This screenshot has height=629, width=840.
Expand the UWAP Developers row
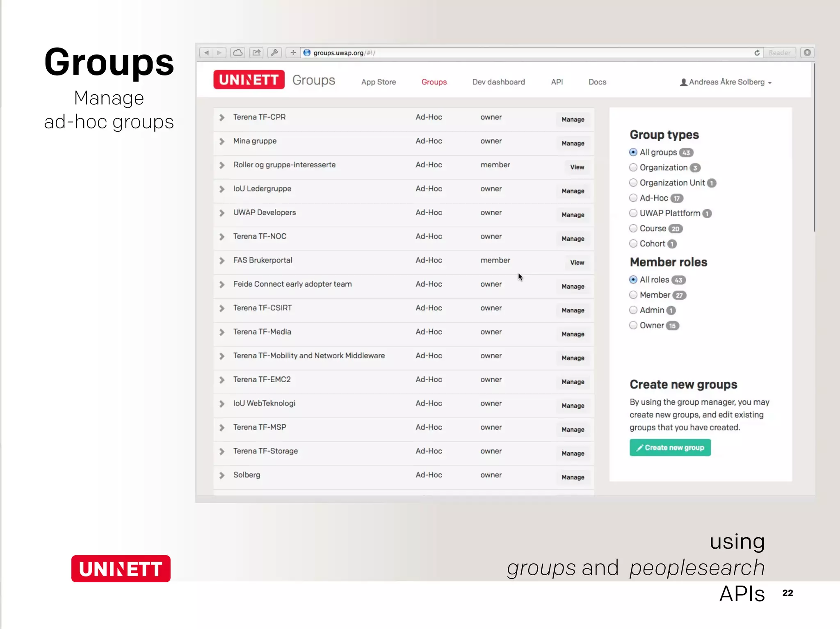(221, 213)
